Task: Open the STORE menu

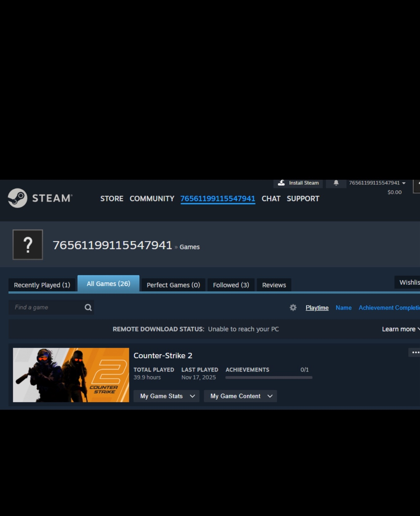Action: (112, 199)
